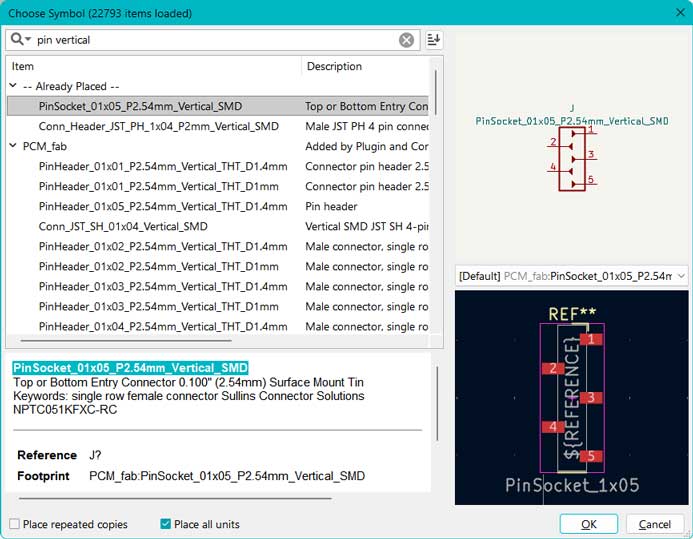
Task: Close the Choose Symbol dialog
Action: pyautogui.click(x=680, y=12)
